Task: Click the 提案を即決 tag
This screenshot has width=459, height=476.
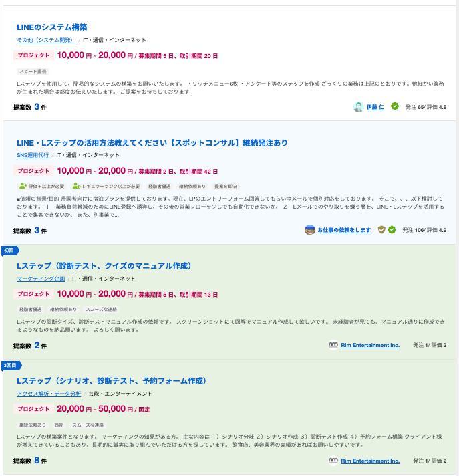Action: pyautogui.click(x=225, y=186)
